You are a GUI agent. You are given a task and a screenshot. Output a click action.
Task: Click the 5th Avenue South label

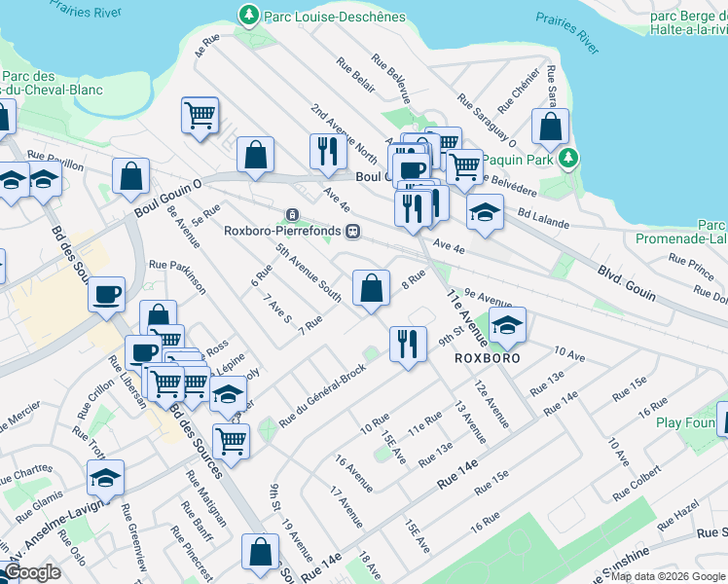coord(309,272)
